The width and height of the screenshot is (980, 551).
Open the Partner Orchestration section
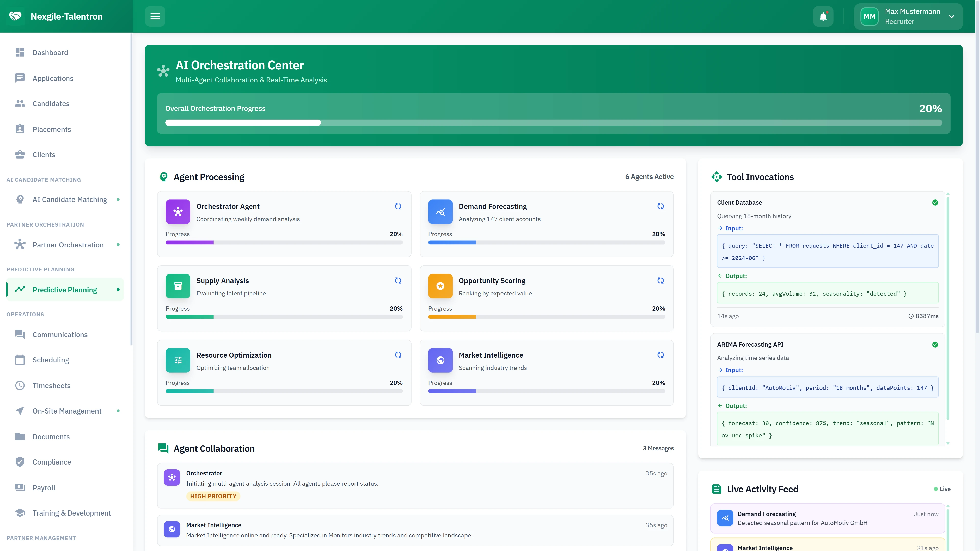(68, 245)
